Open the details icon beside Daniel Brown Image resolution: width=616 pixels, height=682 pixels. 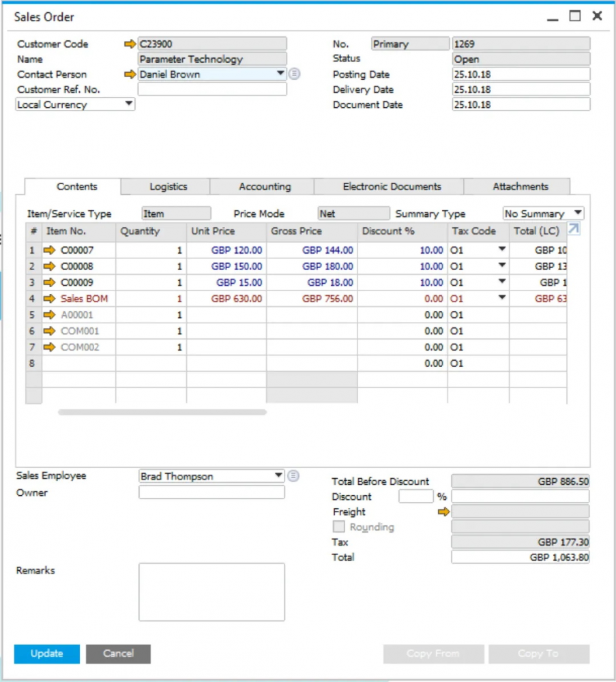coord(295,74)
